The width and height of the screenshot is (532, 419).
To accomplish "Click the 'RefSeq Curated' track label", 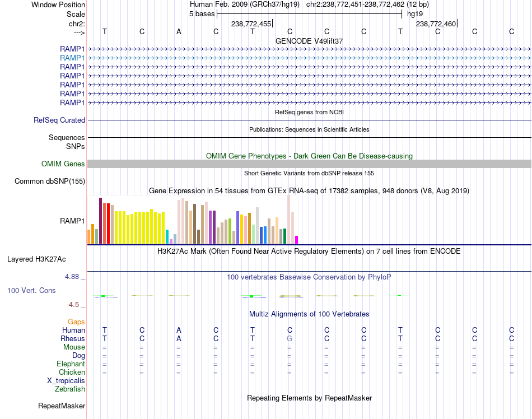I will pos(59,120).
